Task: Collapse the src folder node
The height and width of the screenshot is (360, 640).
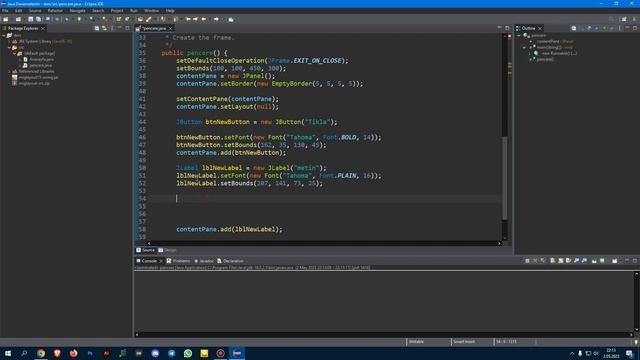Action: click(x=9, y=47)
